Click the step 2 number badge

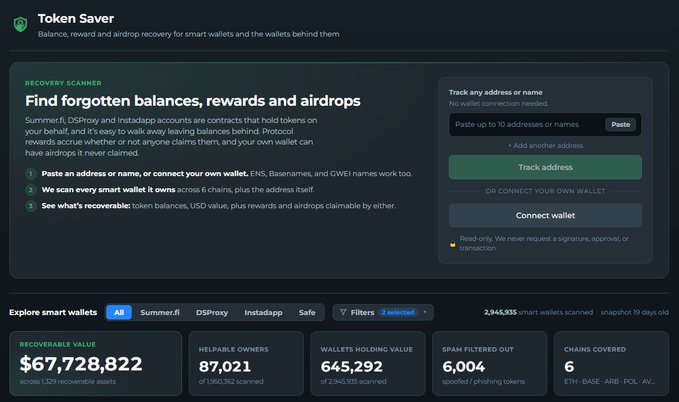(30, 190)
